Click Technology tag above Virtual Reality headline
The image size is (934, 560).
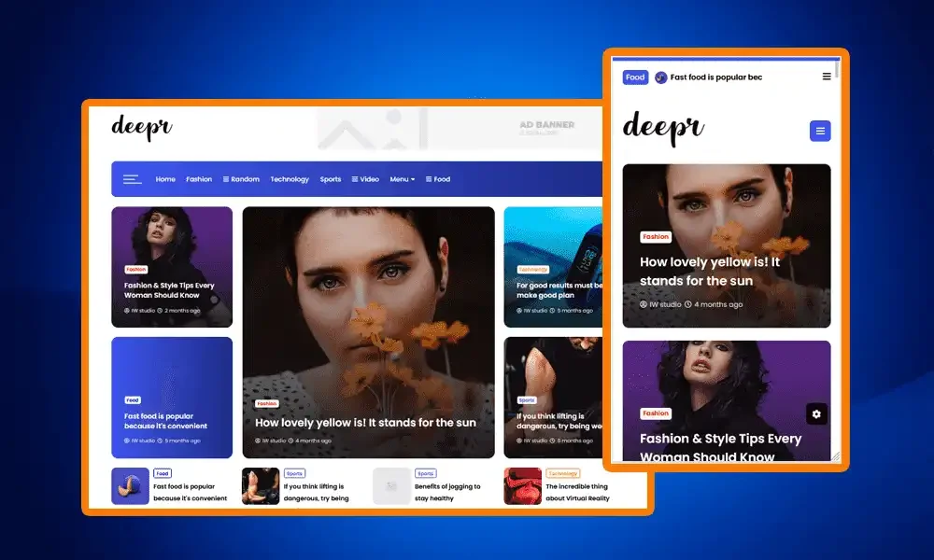point(562,473)
